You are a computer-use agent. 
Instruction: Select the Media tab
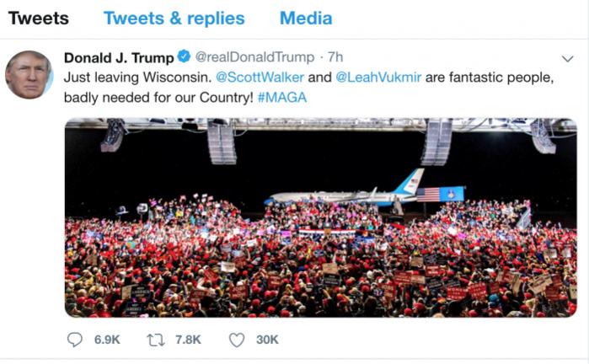point(306,18)
